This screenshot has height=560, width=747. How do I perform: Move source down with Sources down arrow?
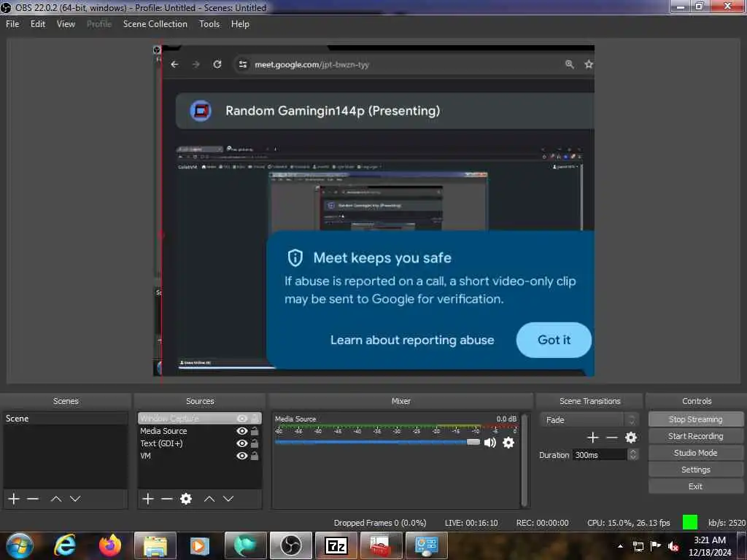pos(228,499)
